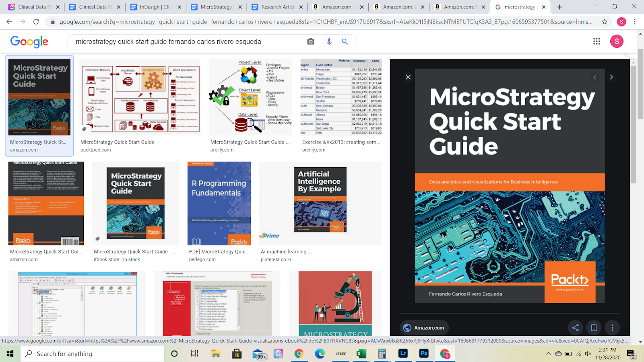Open the MicroStrategy Developer screenshot thumbnail
644x362 pixels.
(77, 304)
